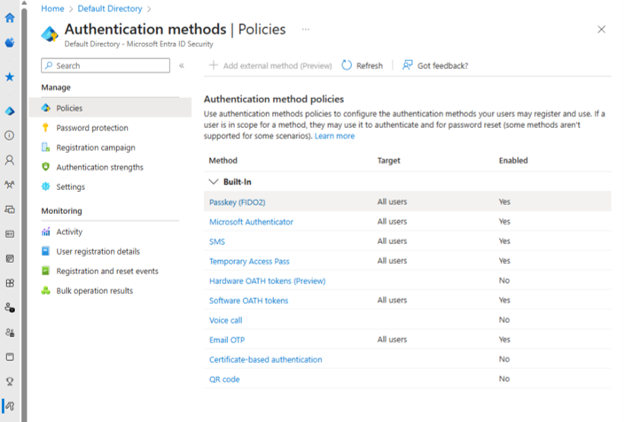
Task: Click Default Directory breadcrumb link
Action: click(110, 9)
